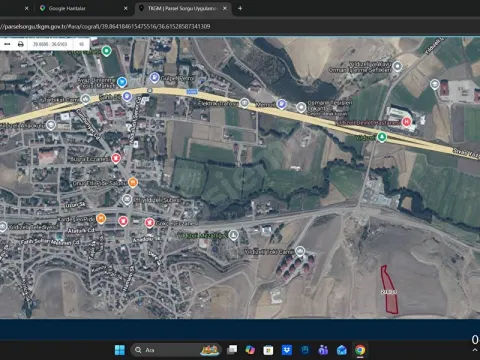Click the Uzun Sk street label
The image size is (480, 360).
coord(76,205)
